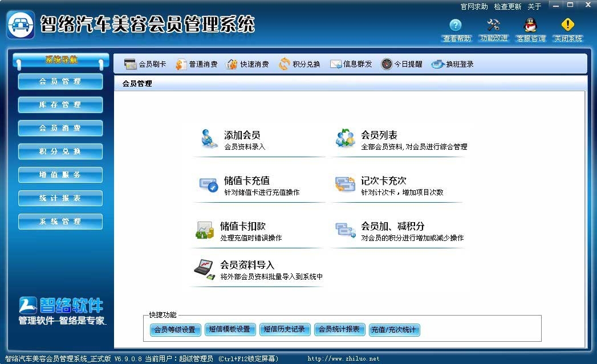View 短信历史记录 shortcut button
The image size is (597, 364).
coord(285,329)
